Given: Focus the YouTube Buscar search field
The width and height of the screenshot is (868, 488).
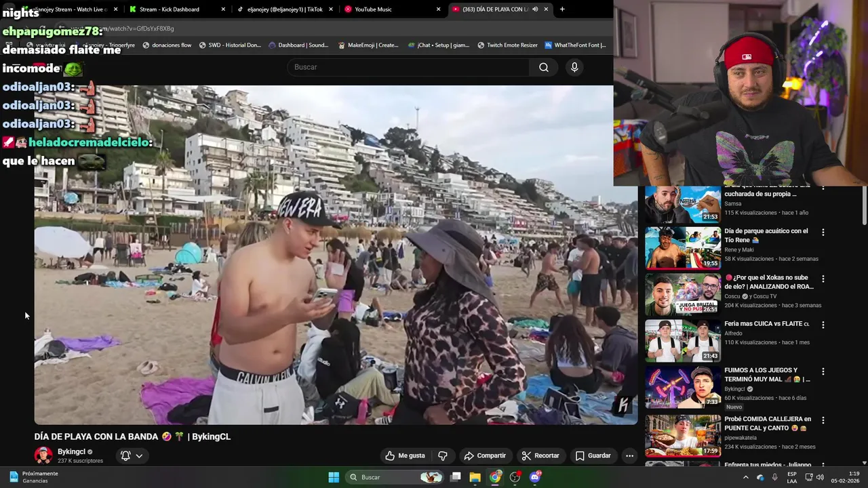Looking at the screenshot, I should [408, 67].
